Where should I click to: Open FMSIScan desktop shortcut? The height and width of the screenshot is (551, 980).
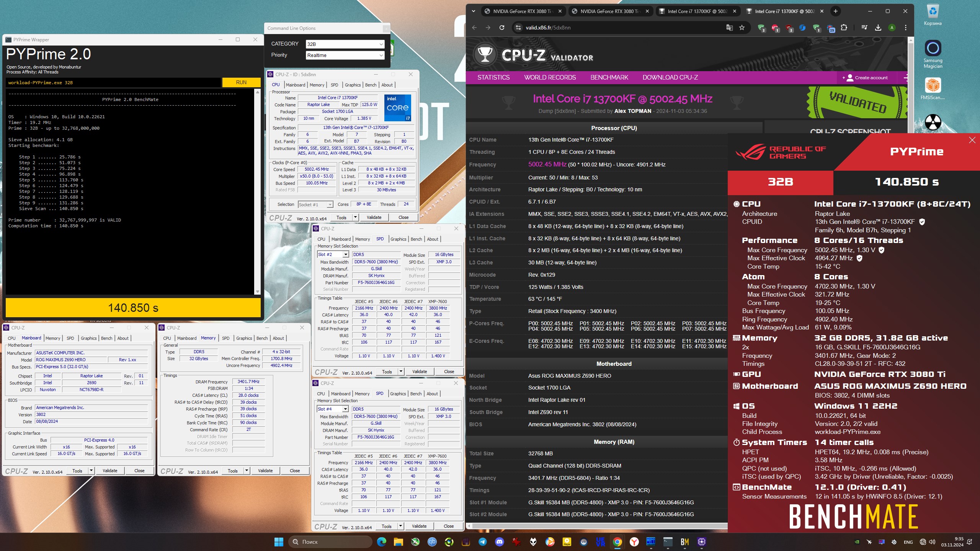pyautogui.click(x=933, y=89)
